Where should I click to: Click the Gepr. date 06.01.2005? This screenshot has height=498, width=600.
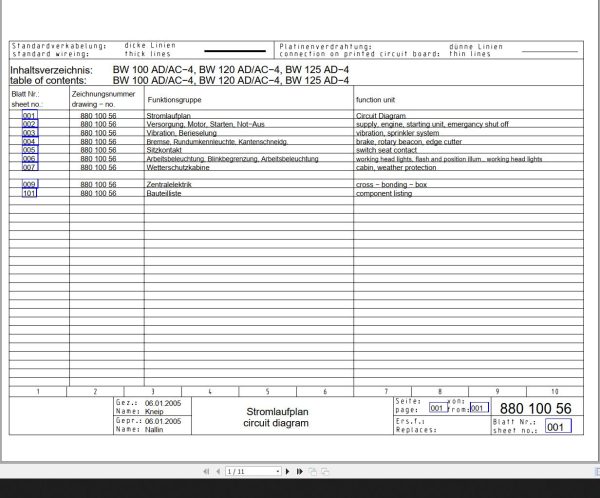(163, 421)
